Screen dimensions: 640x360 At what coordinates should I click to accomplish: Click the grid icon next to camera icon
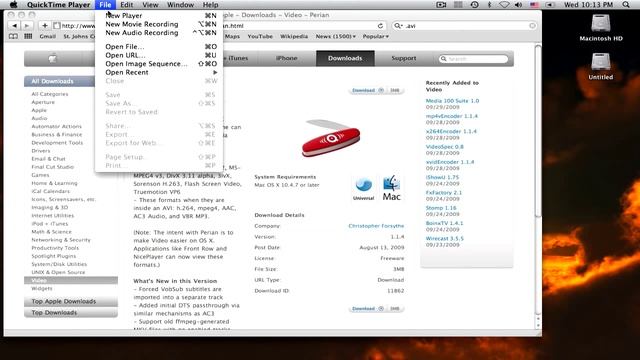458,4
